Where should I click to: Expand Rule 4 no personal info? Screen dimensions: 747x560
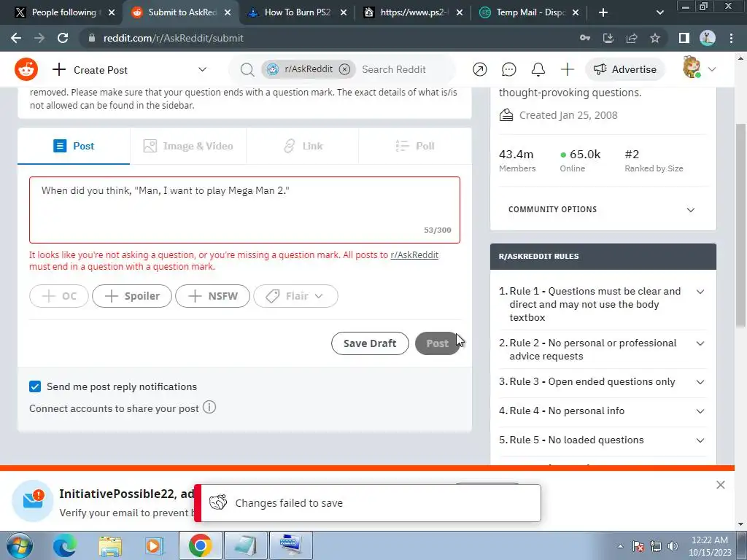[x=700, y=411]
